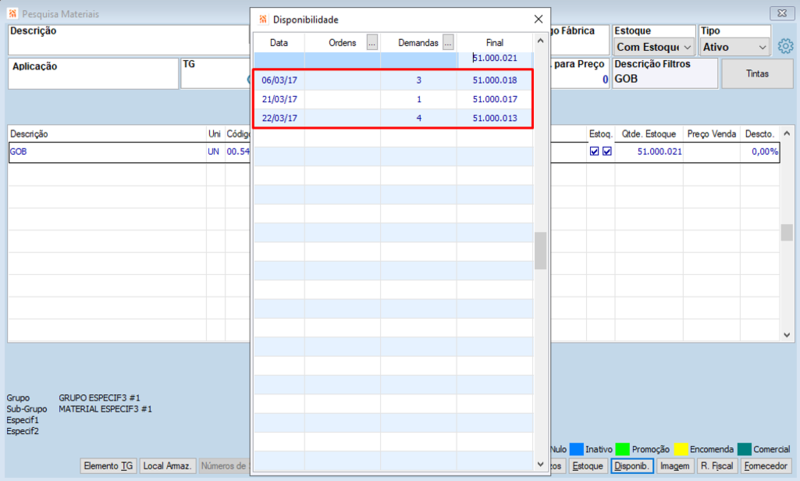Screen dimensions: 800x481
Task: Click the Local Armaz. button
Action: [167, 466]
